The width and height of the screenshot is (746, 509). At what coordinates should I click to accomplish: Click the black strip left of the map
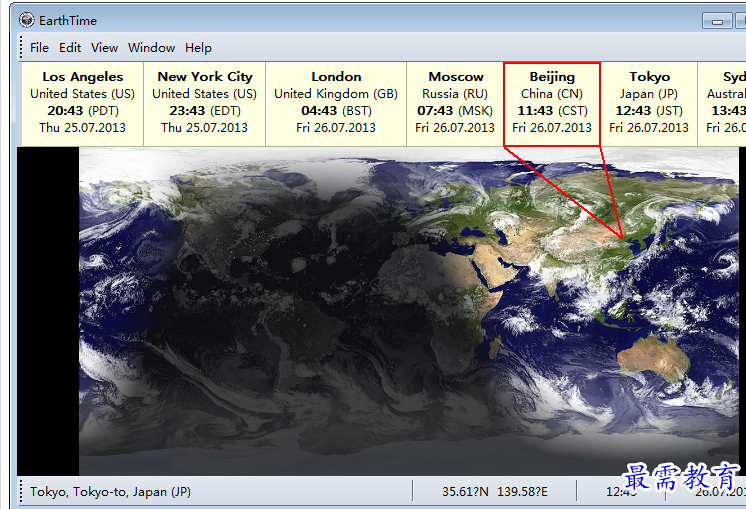tap(48, 310)
